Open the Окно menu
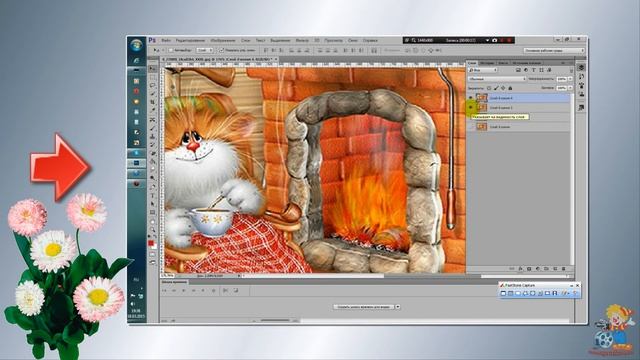 [x=353, y=40]
